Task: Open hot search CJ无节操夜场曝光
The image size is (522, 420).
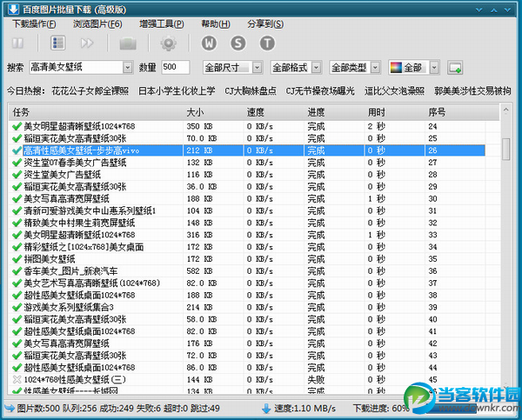Action: [x=320, y=90]
